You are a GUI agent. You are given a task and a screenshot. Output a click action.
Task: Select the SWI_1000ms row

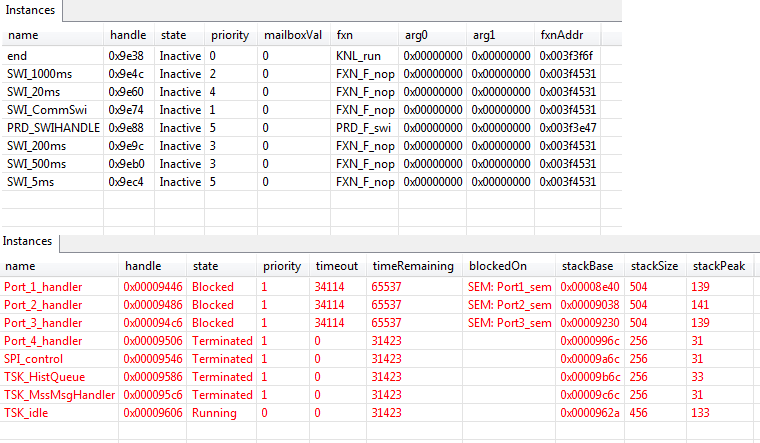click(39, 73)
